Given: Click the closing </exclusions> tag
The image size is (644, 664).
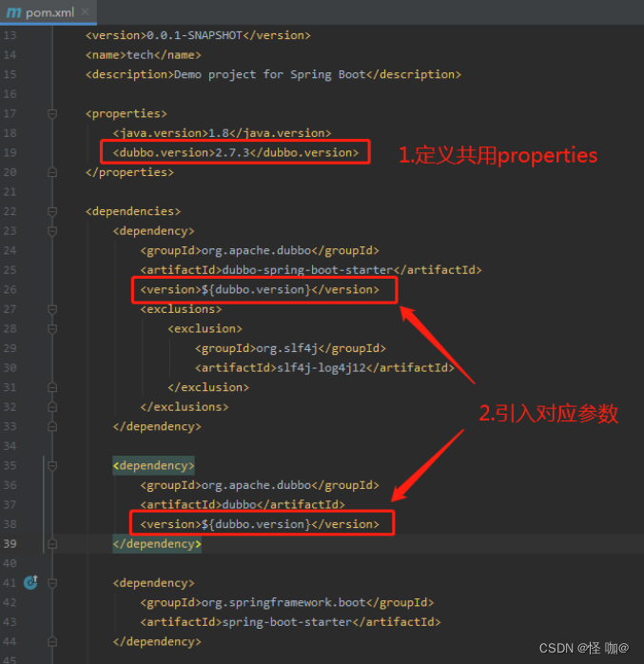Looking at the screenshot, I should click(185, 407).
